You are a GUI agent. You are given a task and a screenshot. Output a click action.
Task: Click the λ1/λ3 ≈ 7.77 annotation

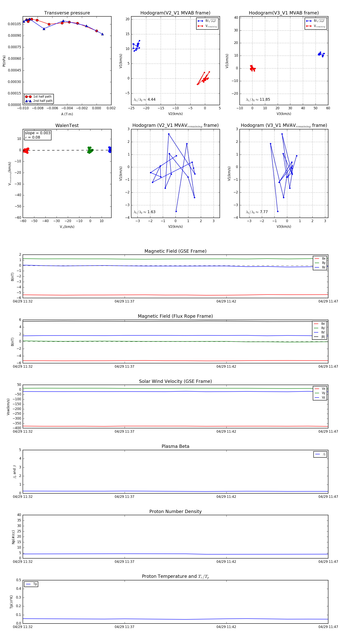(x=257, y=212)
